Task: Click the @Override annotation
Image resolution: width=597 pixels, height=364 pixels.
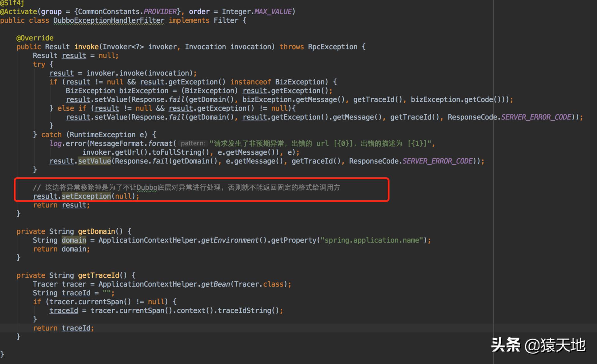Action: pyautogui.click(x=35, y=38)
